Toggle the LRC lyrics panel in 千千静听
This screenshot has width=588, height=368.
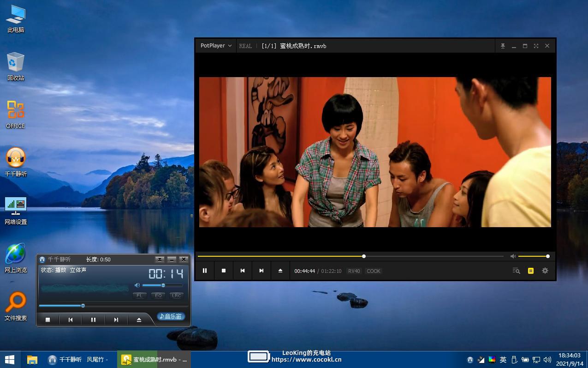point(177,296)
